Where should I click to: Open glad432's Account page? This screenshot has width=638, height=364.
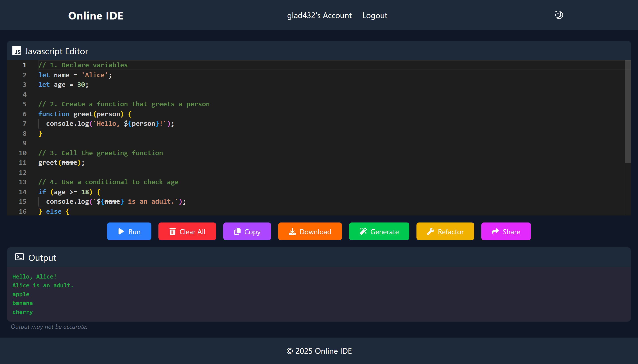pyautogui.click(x=319, y=15)
